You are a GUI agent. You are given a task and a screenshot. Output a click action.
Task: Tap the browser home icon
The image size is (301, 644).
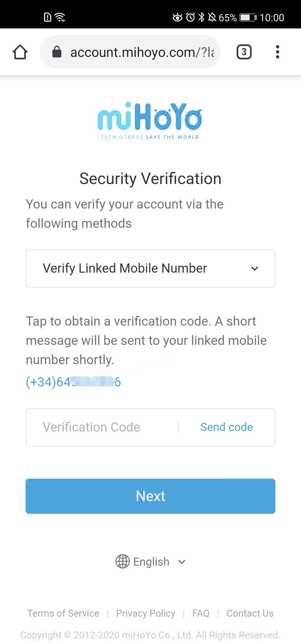click(20, 52)
